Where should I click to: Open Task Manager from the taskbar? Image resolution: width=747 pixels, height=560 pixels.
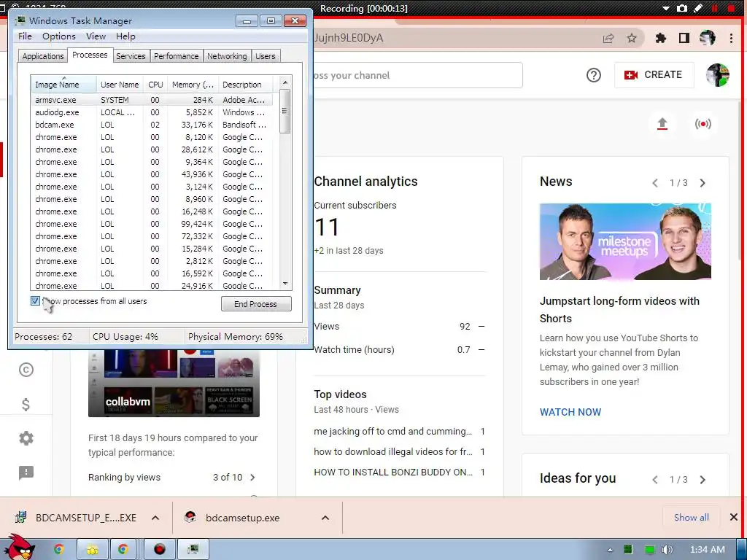pos(193,550)
